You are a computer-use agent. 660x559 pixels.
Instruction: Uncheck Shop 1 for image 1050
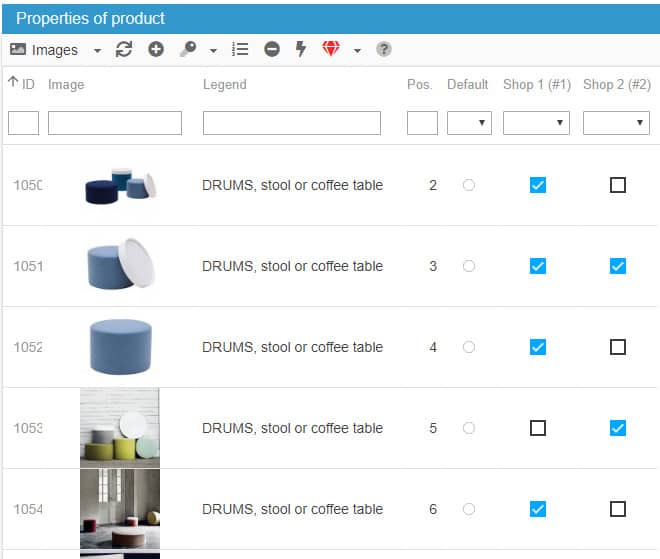(x=538, y=185)
